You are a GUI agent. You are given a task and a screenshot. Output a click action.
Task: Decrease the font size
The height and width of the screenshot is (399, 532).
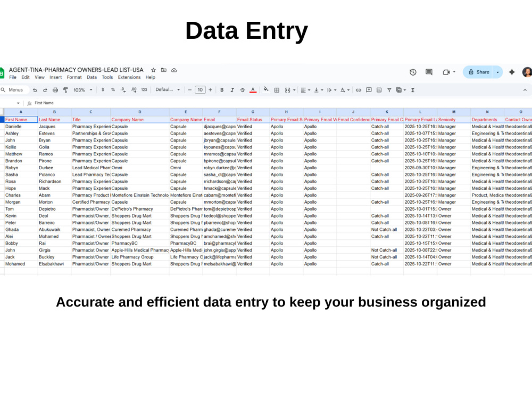190,90
